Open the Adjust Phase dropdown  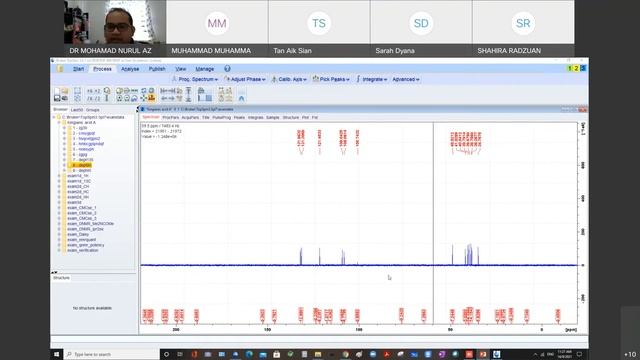point(244,79)
